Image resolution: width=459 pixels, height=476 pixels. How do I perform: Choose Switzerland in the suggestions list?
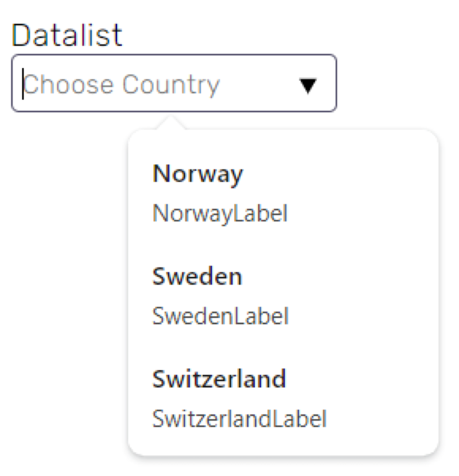tap(283, 399)
